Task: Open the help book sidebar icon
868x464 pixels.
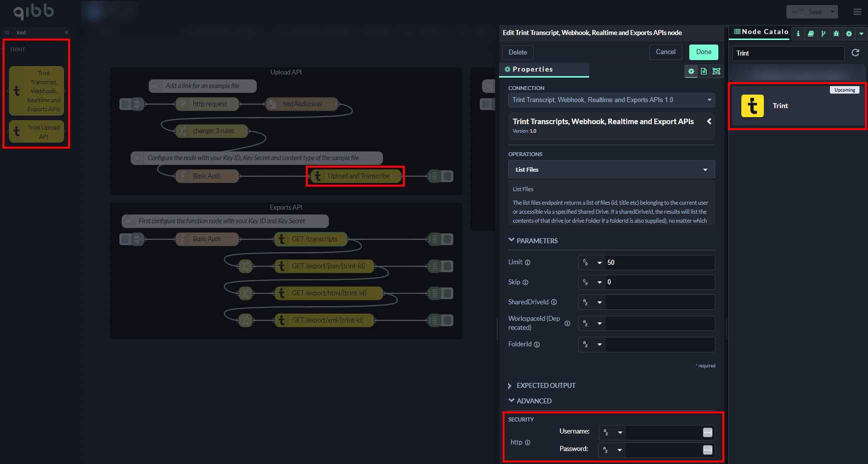Action: point(810,34)
